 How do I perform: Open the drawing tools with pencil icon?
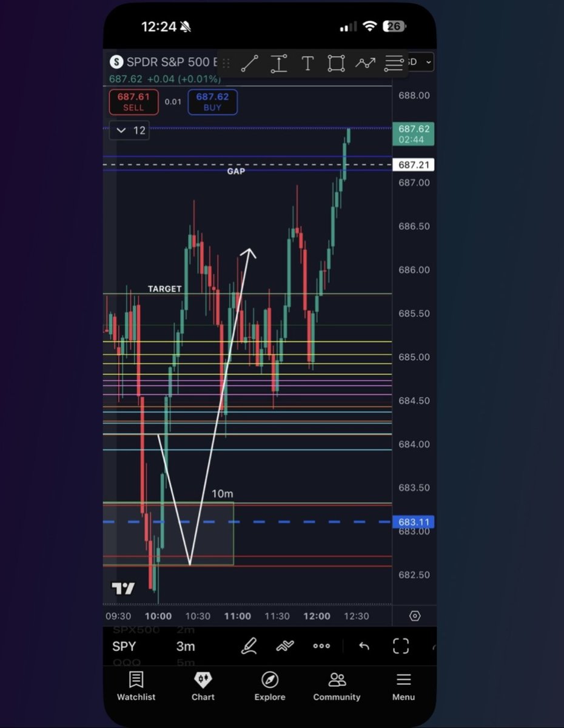coord(249,645)
